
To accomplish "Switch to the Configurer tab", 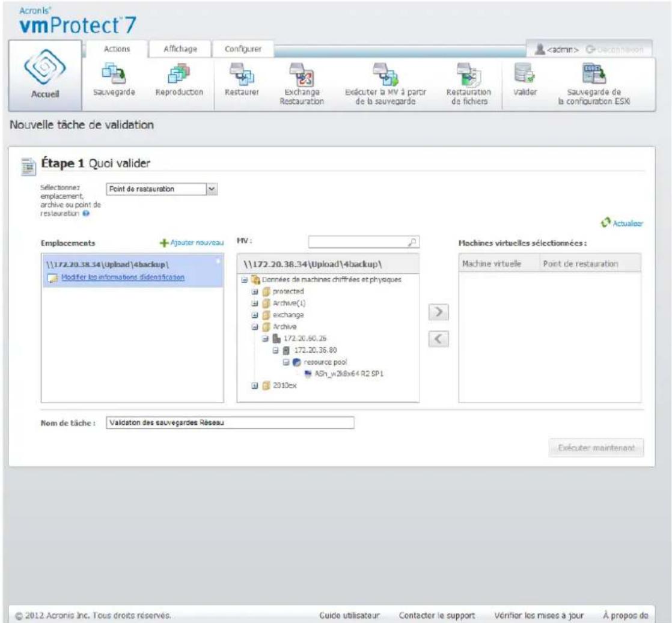I will [243, 49].
